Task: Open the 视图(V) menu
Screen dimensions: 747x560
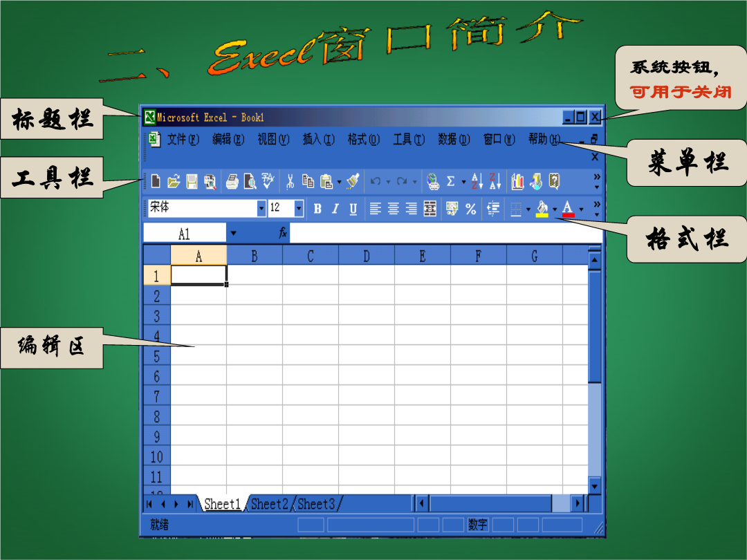Action: (x=273, y=139)
